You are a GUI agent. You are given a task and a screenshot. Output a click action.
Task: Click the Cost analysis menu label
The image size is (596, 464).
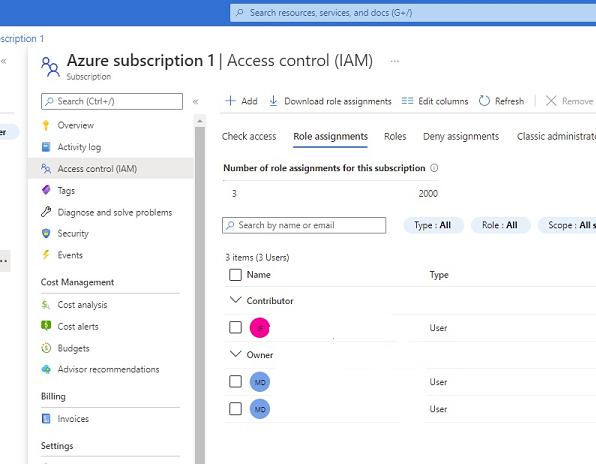(82, 305)
